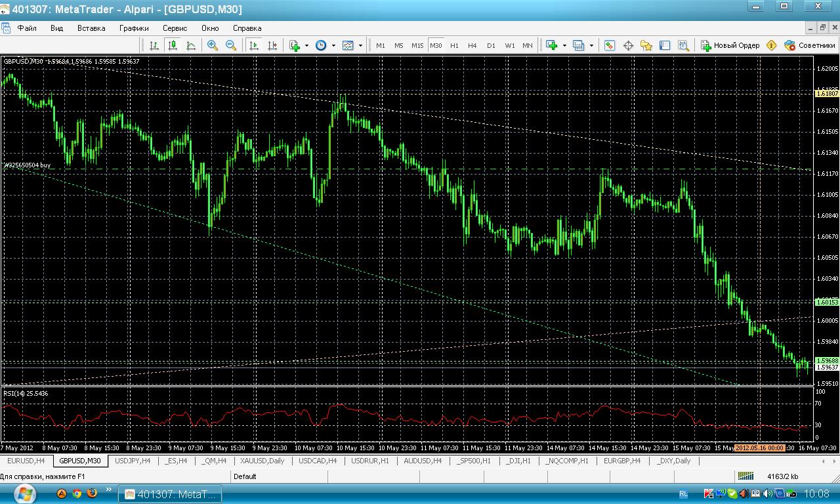840x504 pixels.
Task: Click the connection status bars indicator
Action: tap(745, 476)
